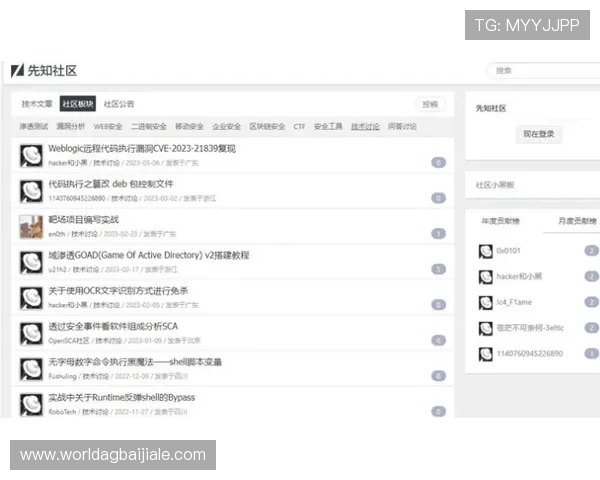This screenshot has height=480, width=600.
Task: Switch to 年度贡献榜 tab
Action: click(x=501, y=221)
